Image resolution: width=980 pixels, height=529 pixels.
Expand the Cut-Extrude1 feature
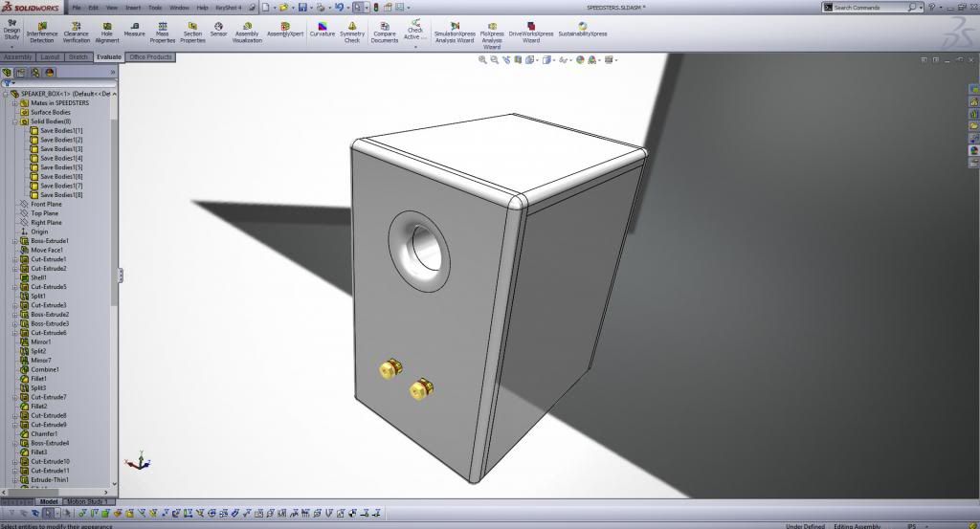[15, 259]
